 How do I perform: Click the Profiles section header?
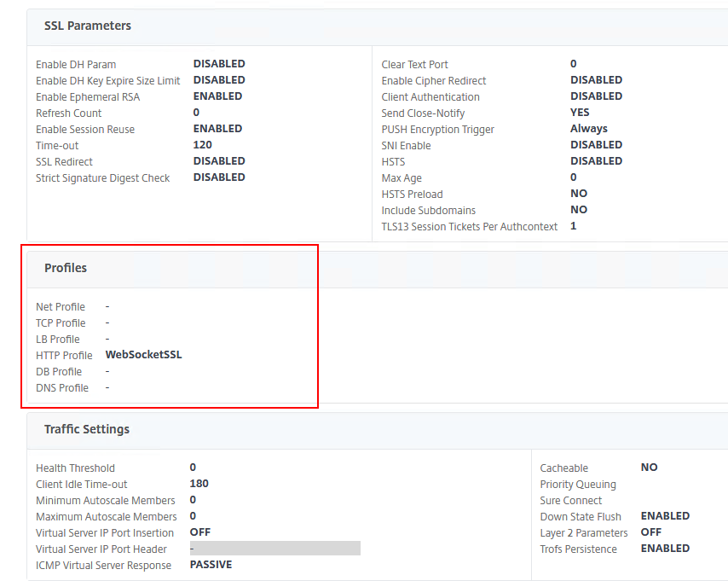pyautogui.click(x=66, y=268)
